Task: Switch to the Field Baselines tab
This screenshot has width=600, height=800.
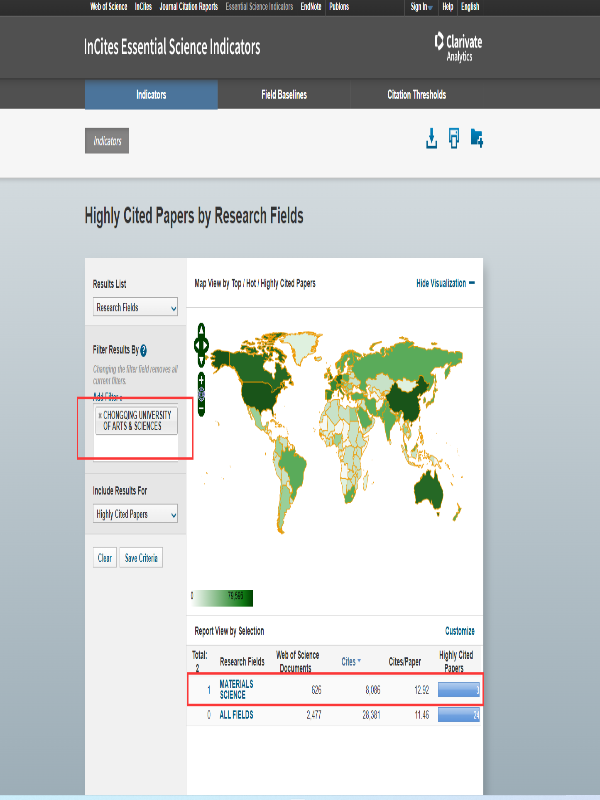Action: tap(284, 95)
